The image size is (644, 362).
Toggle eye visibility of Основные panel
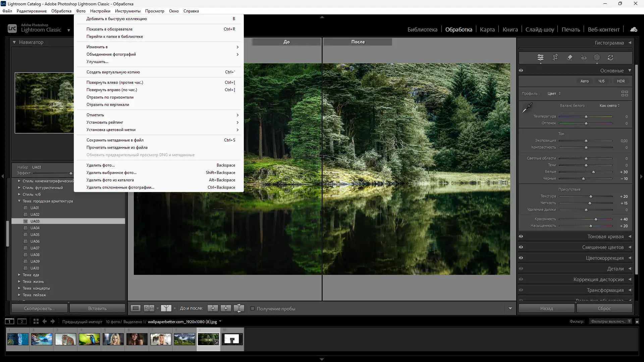521,71
